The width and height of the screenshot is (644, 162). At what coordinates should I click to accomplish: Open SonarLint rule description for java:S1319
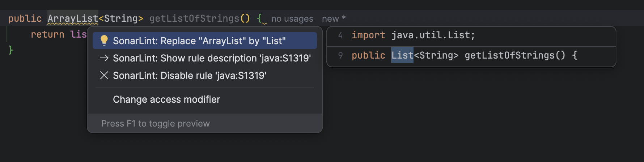(212, 58)
